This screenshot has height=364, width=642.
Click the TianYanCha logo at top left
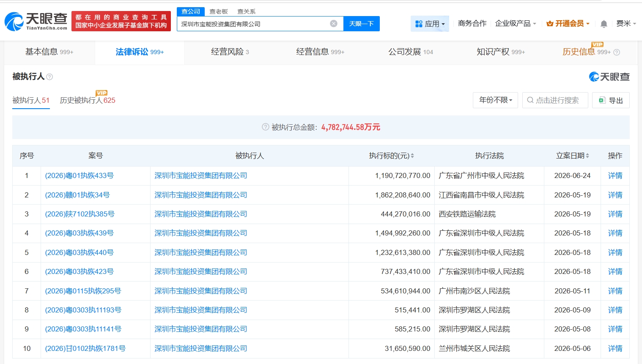pyautogui.click(x=36, y=21)
